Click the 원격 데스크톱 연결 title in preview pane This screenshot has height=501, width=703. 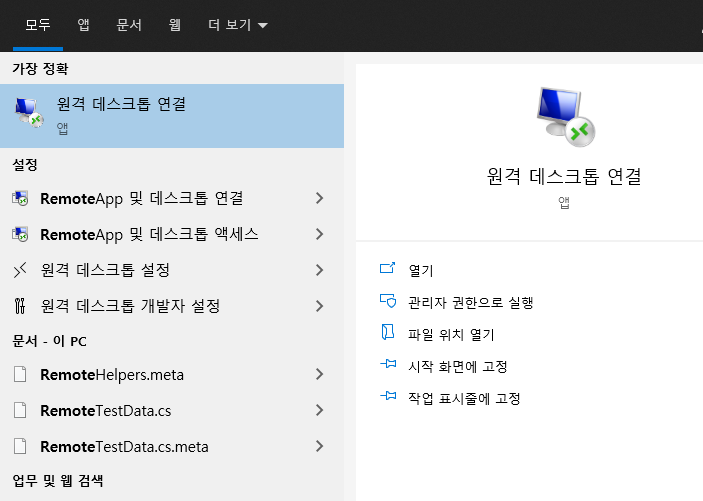[x=564, y=176]
